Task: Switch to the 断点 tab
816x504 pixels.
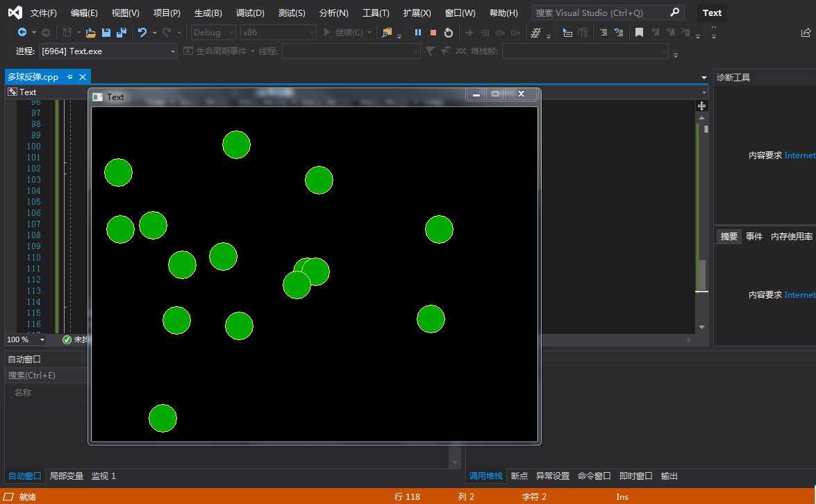Action: [x=519, y=476]
